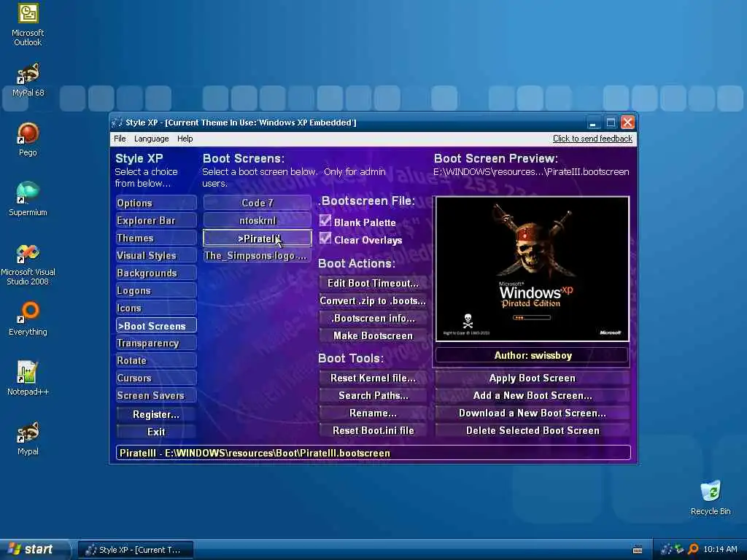Click .Bootscreen info...
Screen dimensions: 747x560
coord(373,318)
